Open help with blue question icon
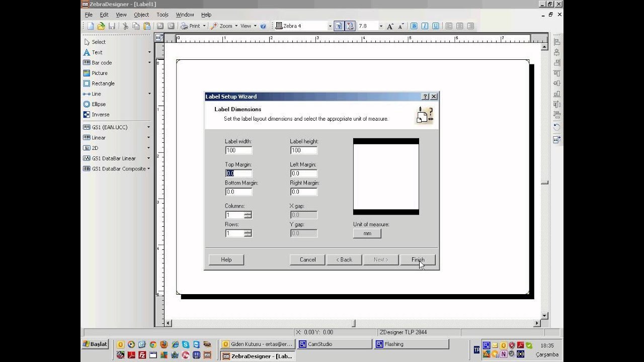The height and width of the screenshot is (362, 644). pos(263,26)
